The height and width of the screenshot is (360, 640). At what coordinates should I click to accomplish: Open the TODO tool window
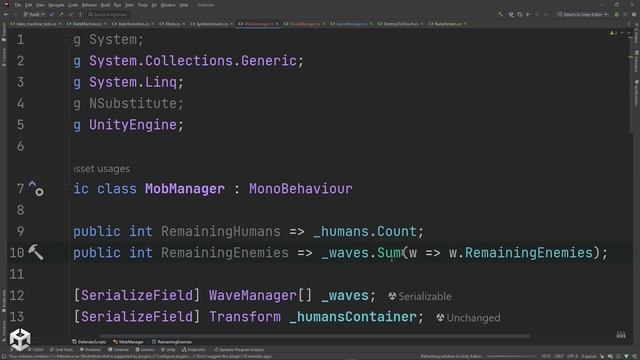click(35, 350)
